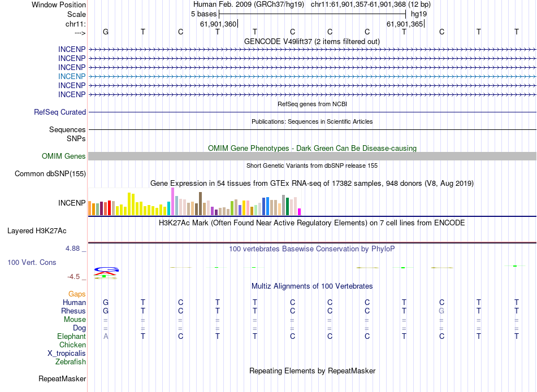Click the 61,901,360 ruler coordinate
This screenshot has width=537, height=392.
click(x=218, y=24)
